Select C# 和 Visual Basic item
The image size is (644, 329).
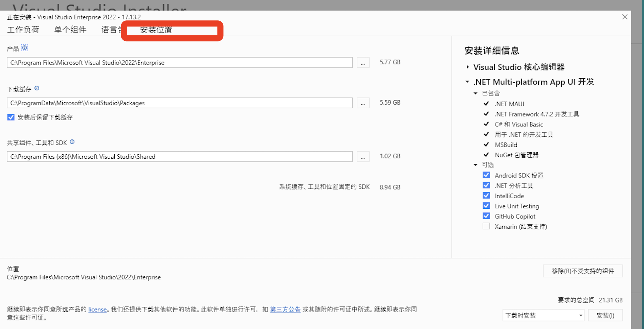click(519, 124)
